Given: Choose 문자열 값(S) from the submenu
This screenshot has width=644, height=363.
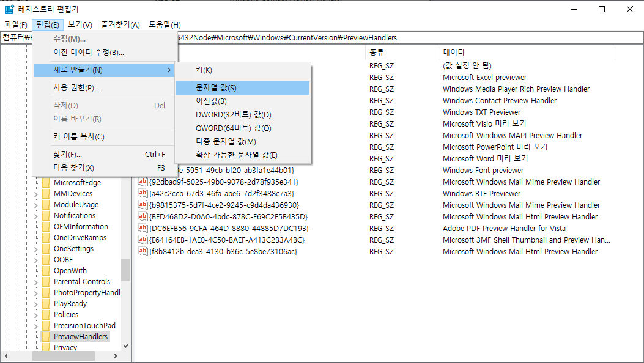Looking at the screenshot, I should tap(243, 88).
